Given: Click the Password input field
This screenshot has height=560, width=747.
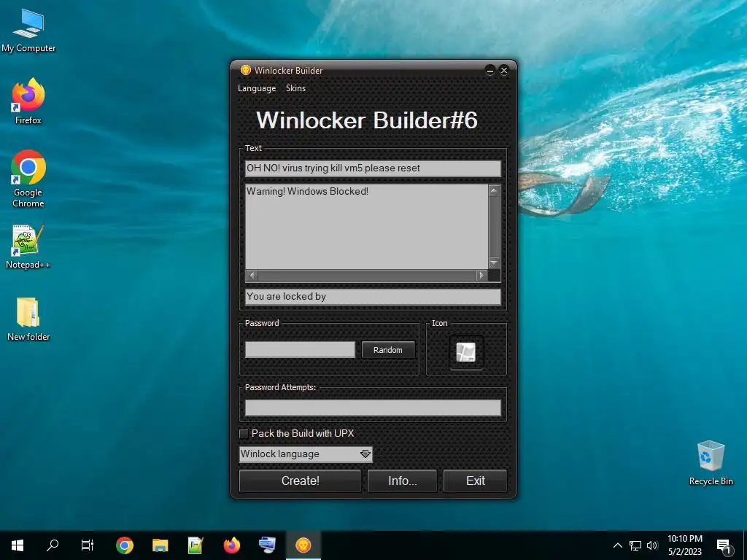Looking at the screenshot, I should 300,349.
